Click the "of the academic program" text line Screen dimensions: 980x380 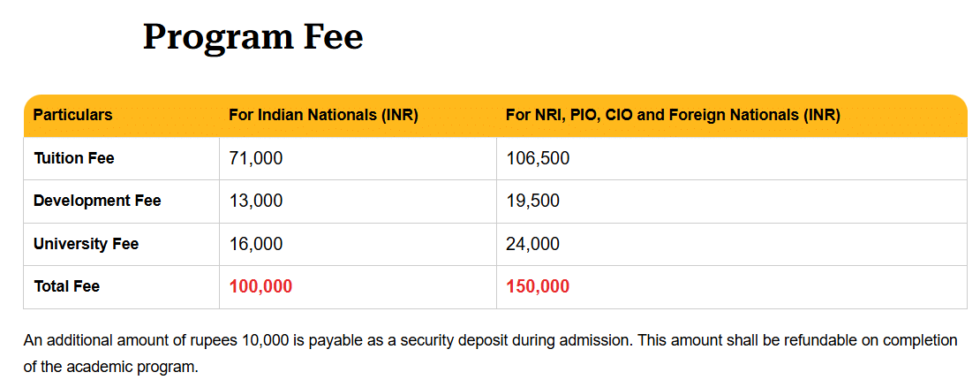(x=110, y=366)
